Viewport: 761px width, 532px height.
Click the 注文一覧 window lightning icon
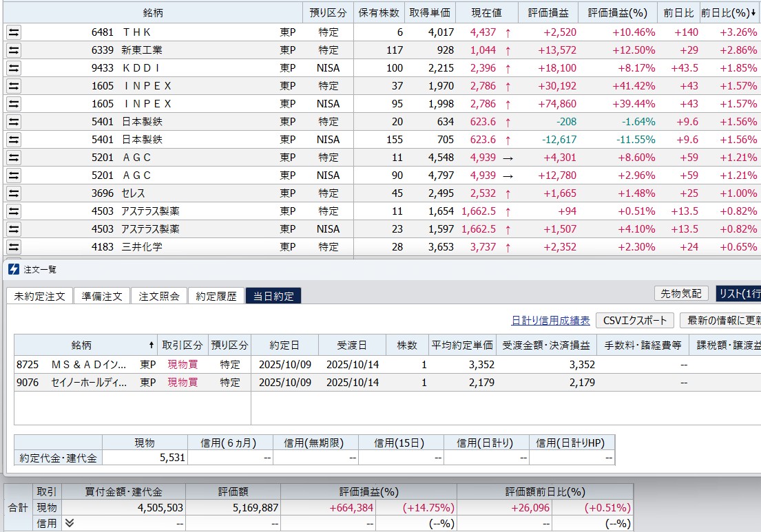(x=14, y=269)
